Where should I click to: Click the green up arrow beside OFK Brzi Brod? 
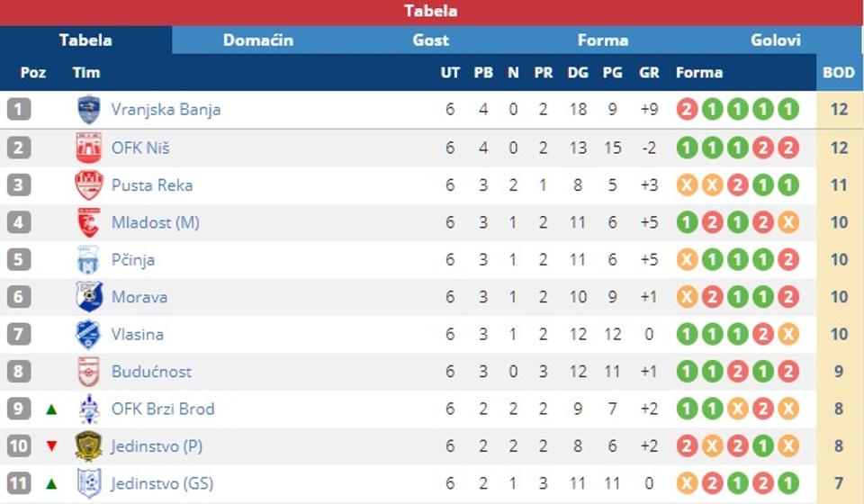tap(51, 409)
